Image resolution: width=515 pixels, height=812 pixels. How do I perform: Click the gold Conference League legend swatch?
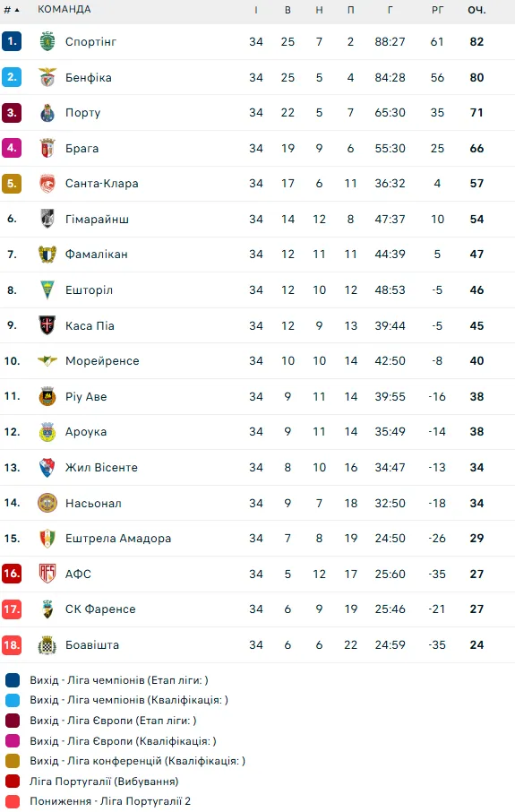tap(13, 761)
